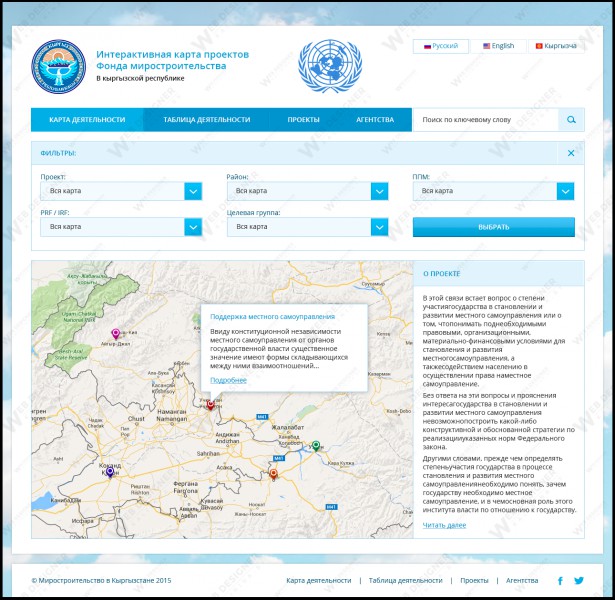Switch language to Русский
The height and width of the screenshot is (600, 615).
[x=440, y=46]
